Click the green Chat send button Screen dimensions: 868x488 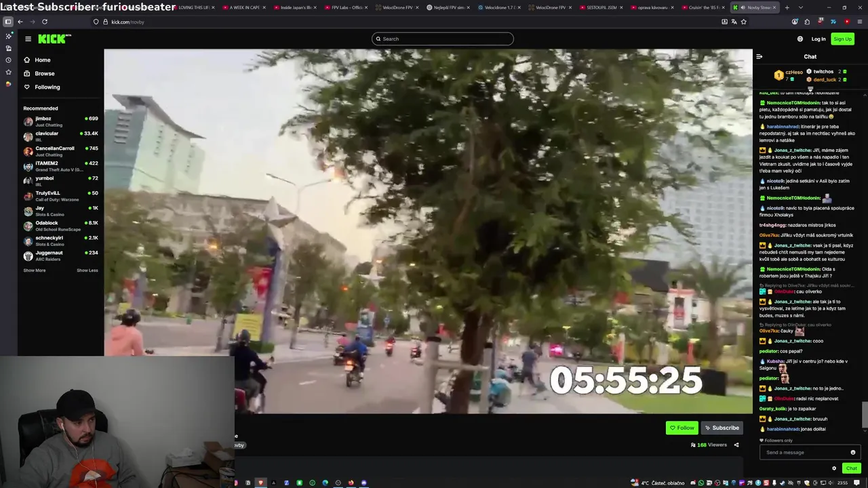click(852, 468)
